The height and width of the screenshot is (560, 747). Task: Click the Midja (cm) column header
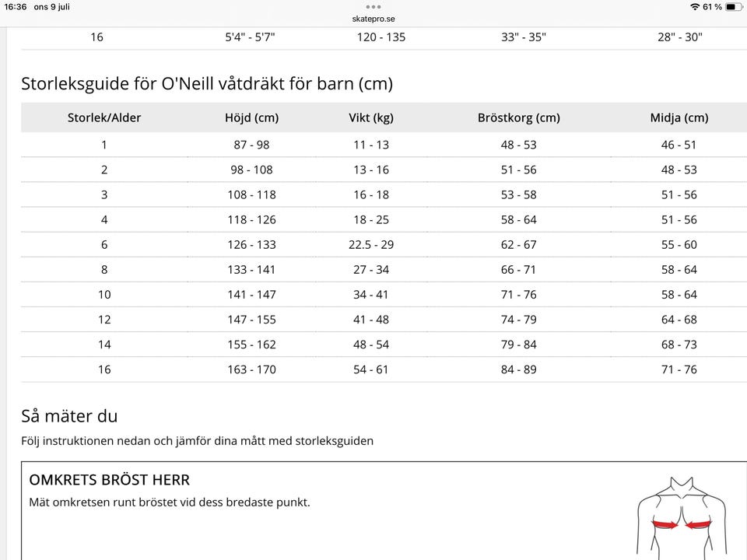coord(679,118)
